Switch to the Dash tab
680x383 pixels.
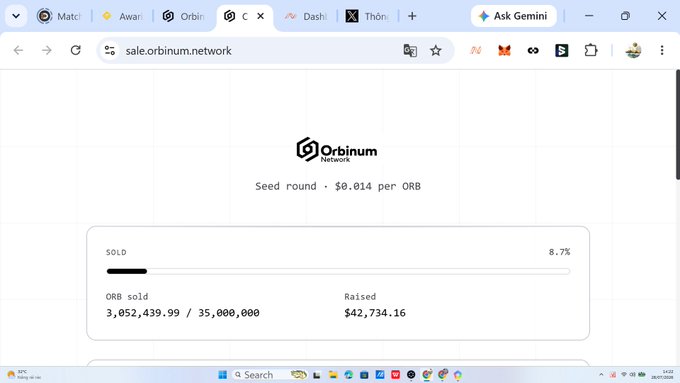coord(306,16)
